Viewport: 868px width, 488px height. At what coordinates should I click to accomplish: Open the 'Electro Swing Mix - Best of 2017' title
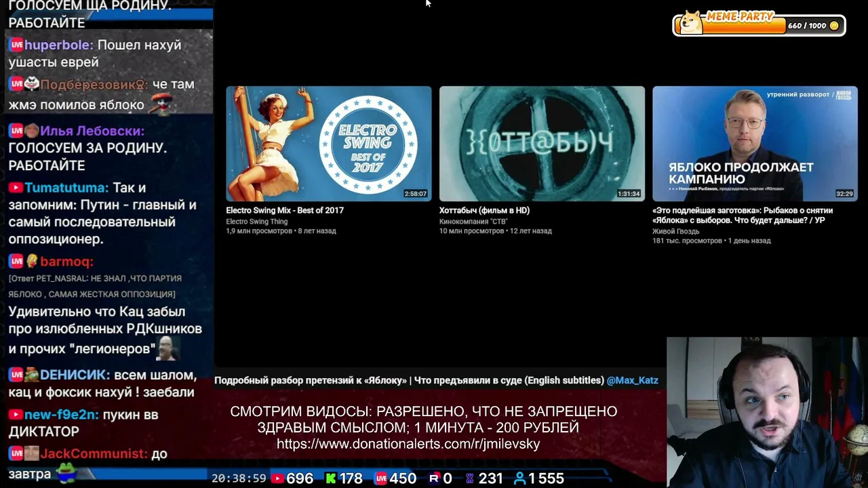point(285,210)
